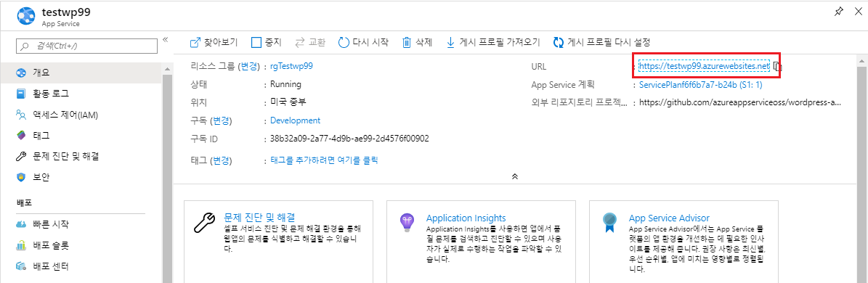Click the 교환 swap toolbar button
Image resolution: width=868 pixels, height=283 pixels.
[x=311, y=42]
